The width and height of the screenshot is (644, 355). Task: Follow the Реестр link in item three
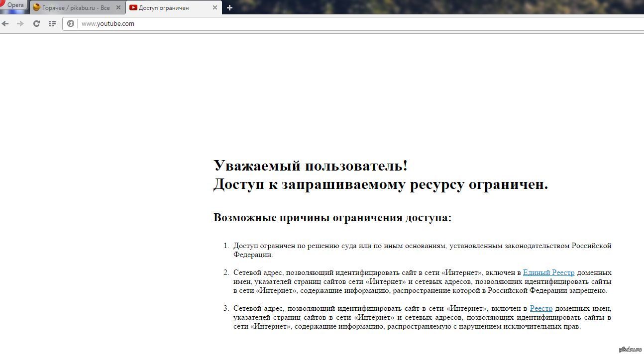point(541,308)
